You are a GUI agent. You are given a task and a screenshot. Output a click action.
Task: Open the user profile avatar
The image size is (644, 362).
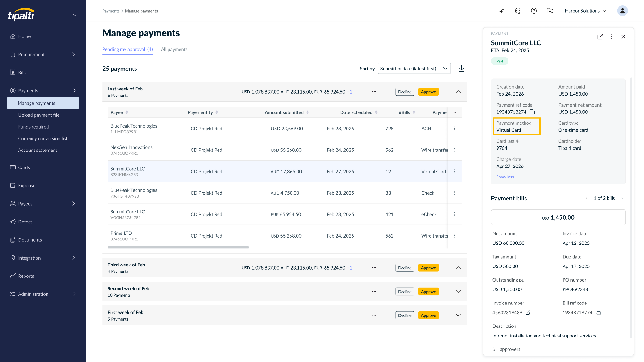tap(622, 11)
